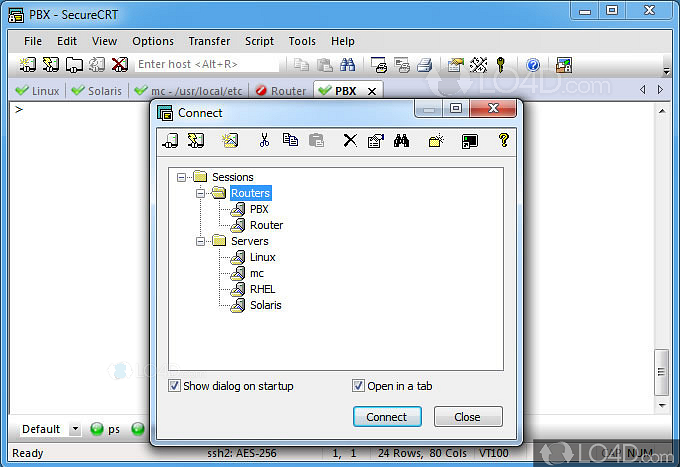Click the Cut scissors icon in dialog
The image size is (680, 467).
pyautogui.click(x=264, y=140)
